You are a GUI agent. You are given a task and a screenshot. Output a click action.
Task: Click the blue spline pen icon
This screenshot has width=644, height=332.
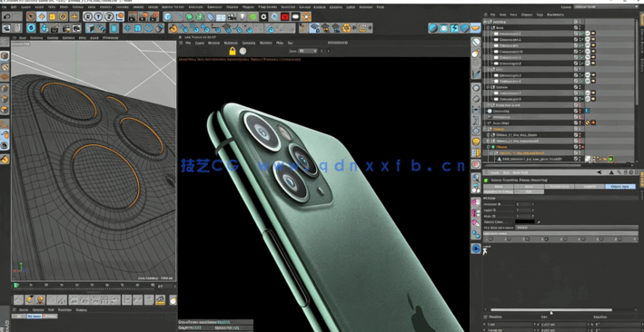[178, 16]
